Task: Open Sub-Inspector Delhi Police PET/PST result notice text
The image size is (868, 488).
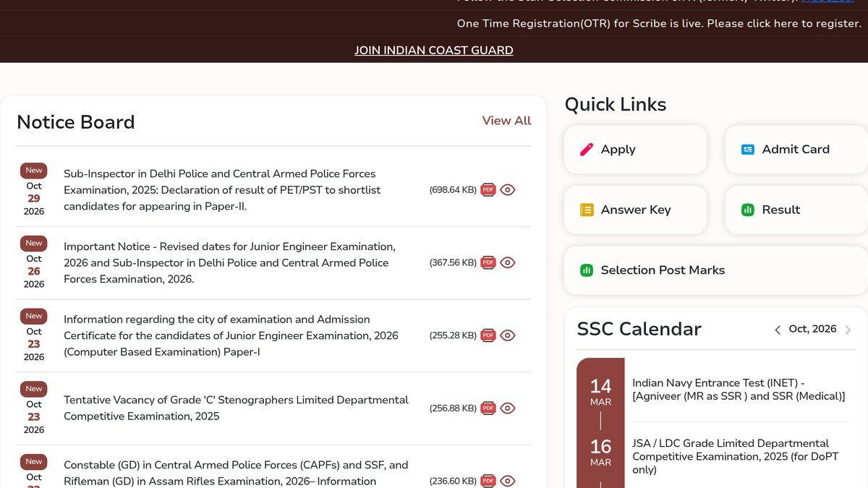Action: [x=222, y=190]
